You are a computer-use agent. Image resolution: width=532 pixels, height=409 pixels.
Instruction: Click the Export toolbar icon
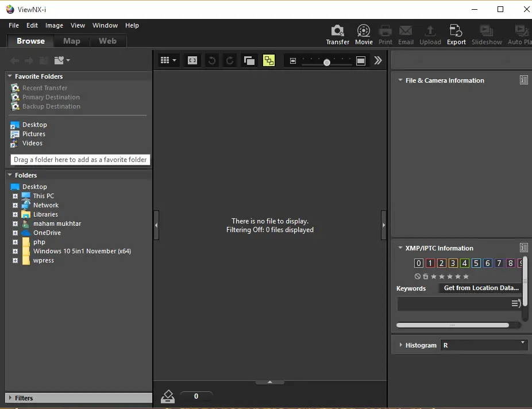pos(456,31)
